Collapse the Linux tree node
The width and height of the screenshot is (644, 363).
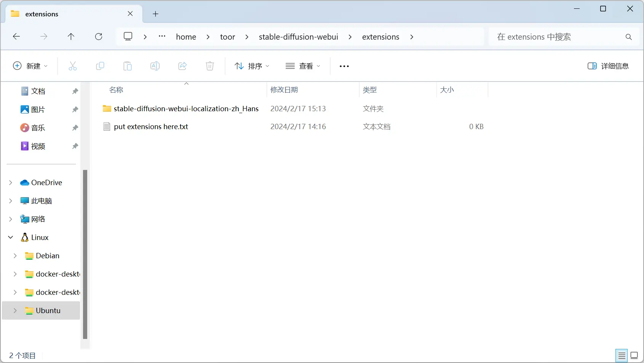(x=11, y=237)
